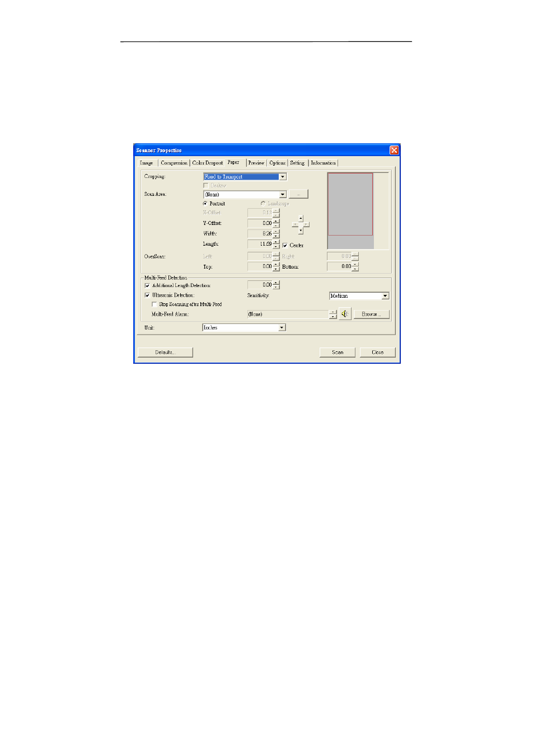Uncheck Ultrasonic Detection
The height and width of the screenshot is (756, 534).
click(x=147, y=295)
